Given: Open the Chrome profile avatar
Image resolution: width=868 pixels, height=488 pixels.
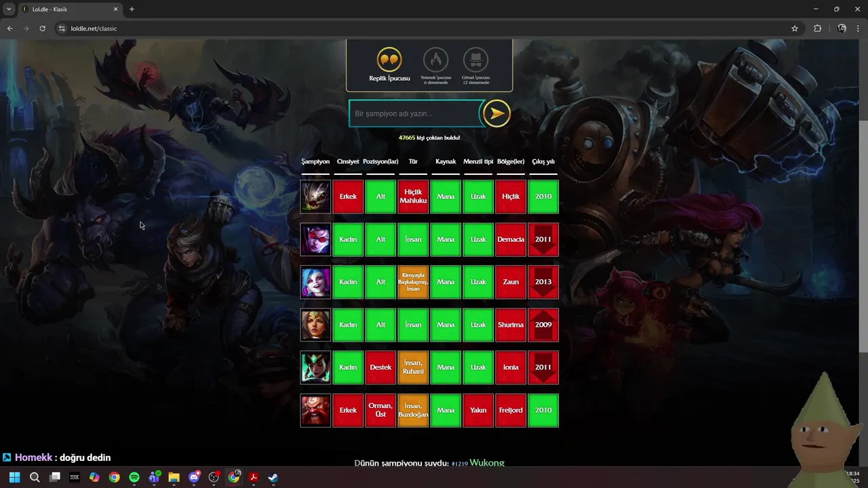Looking at the screenshot, I should pyautogui.click(x=842, y=28).
